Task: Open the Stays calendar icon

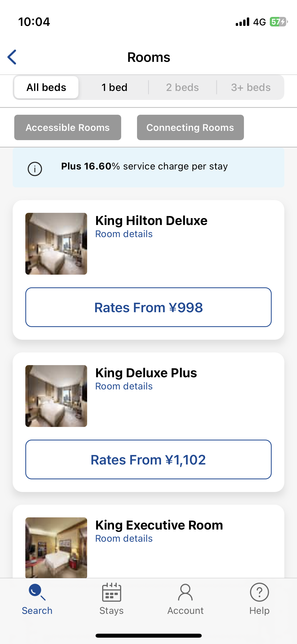Action: 111,592
